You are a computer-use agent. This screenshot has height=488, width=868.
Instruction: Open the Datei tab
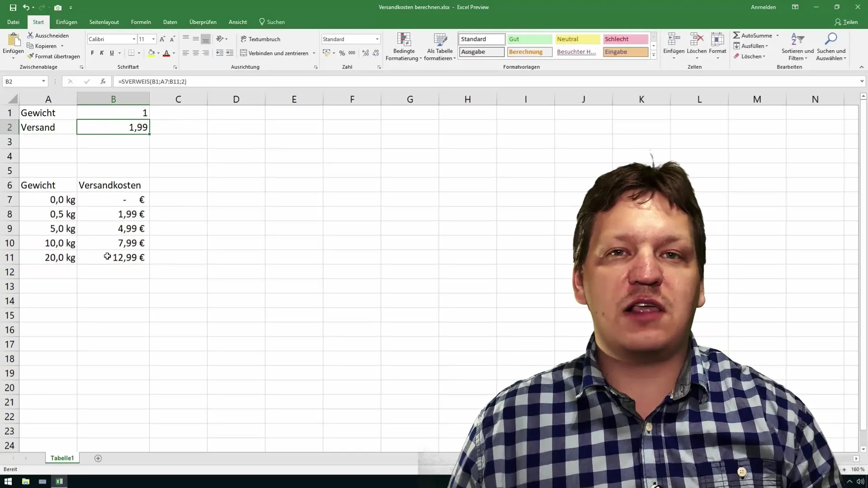pyautogui.click(x=13, y=22)
